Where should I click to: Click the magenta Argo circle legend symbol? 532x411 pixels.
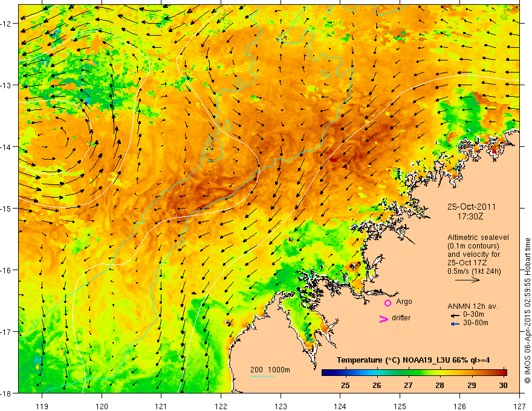coord(388,303)
